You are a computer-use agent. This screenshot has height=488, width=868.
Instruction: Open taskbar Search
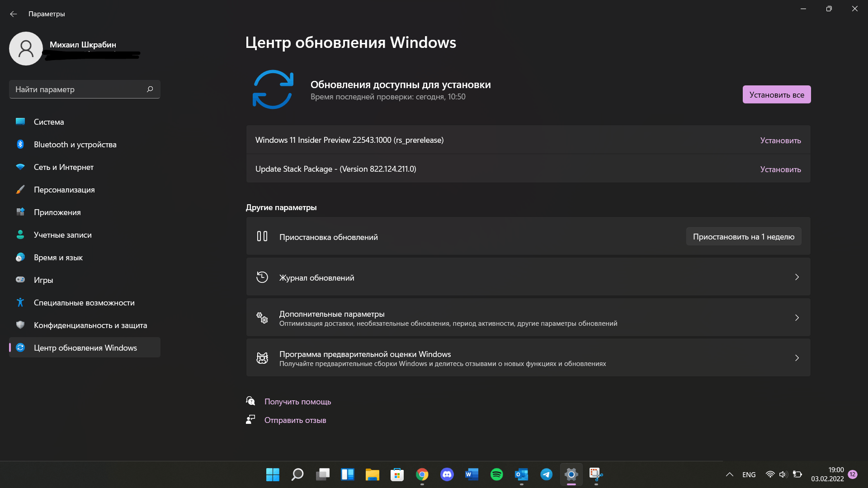pos(297,474)
